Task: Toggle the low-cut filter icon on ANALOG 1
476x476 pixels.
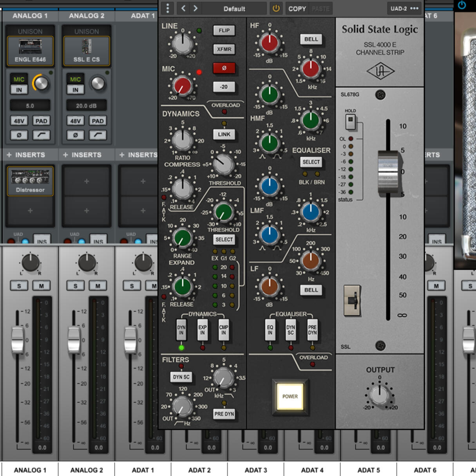Action: (x=41, y=135)
